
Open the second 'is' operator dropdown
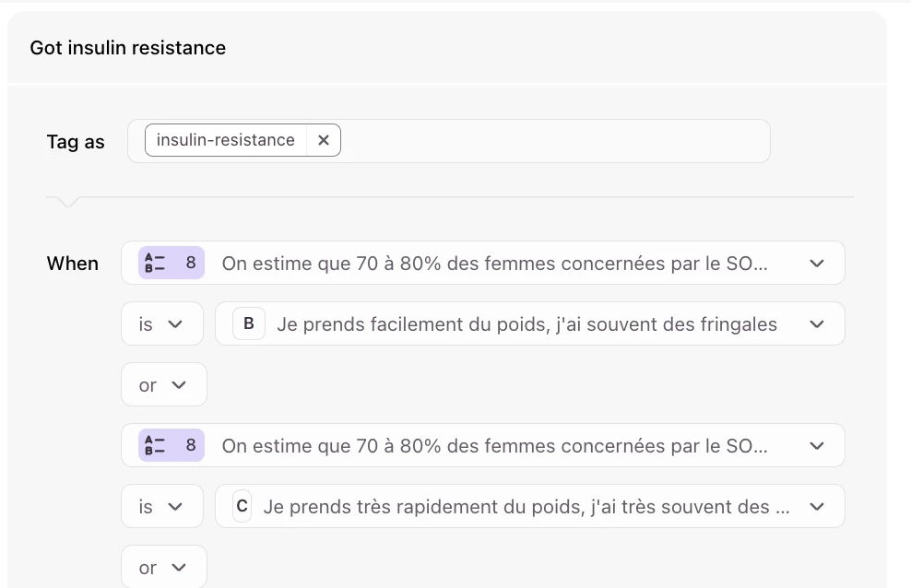161,507
